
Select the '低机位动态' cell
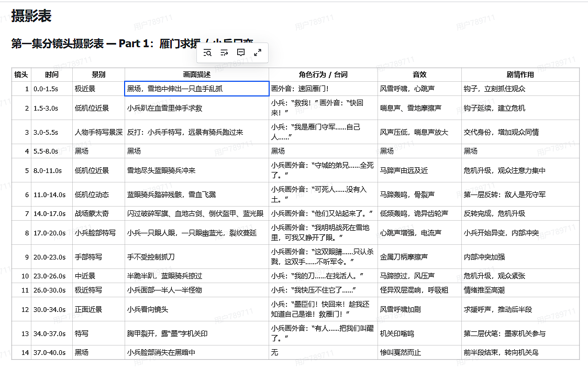(x=98, y=195)
